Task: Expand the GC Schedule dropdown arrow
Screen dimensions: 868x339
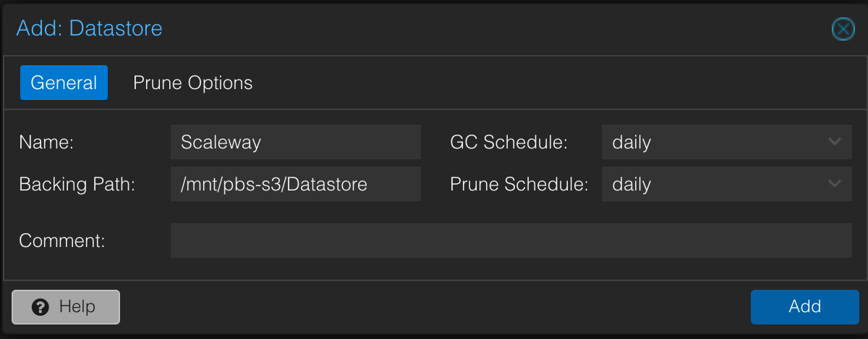Action: point(835,142)
